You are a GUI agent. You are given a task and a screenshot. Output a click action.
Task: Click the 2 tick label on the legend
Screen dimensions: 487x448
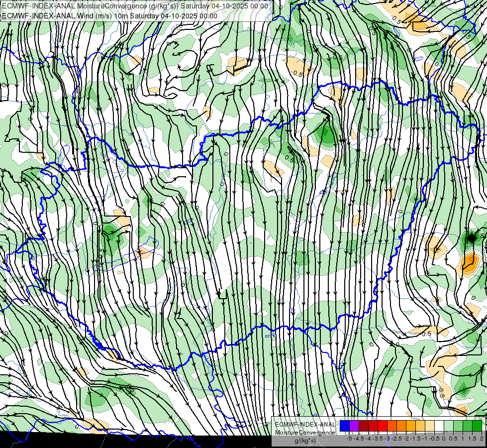point(482,439)
